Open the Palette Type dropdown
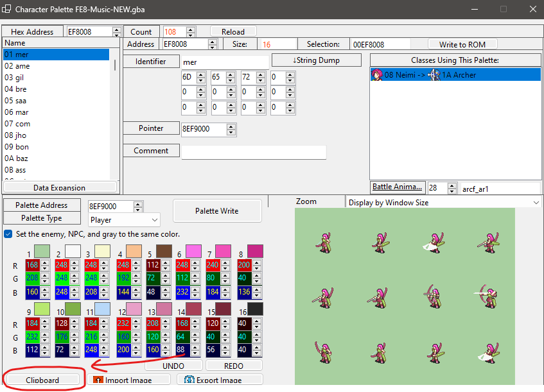Viewport: 544px width, 392px height. (x=124, y=219)
